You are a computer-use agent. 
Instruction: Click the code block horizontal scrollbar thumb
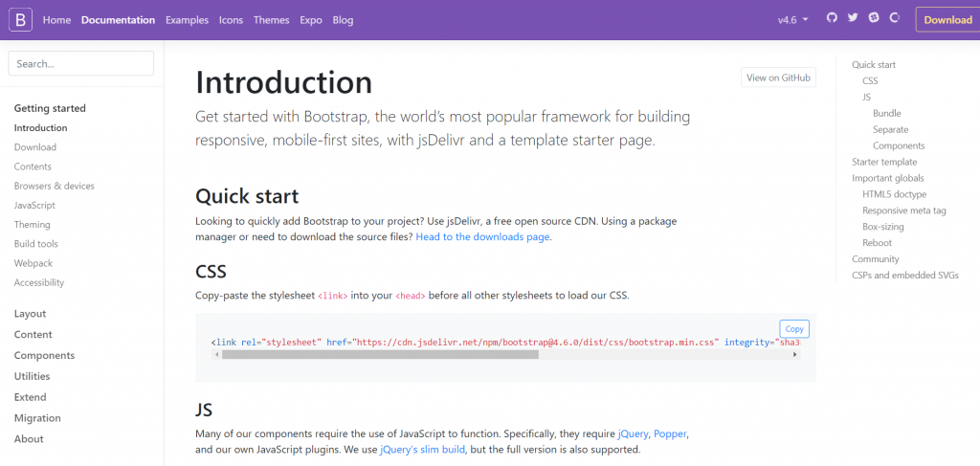click(380, 355)
